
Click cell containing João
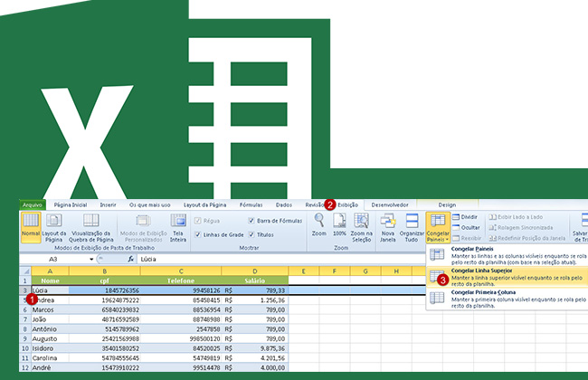click(x=50, y=319)
